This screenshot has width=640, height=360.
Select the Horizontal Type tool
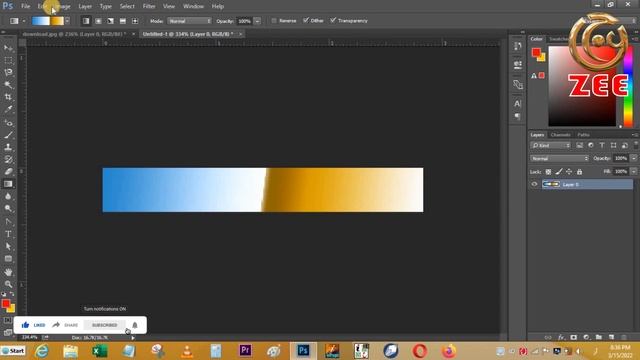point(8,234)
